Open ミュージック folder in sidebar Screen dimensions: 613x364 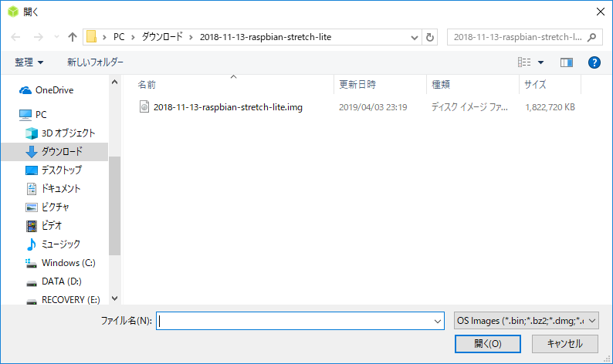coord(55,244)
